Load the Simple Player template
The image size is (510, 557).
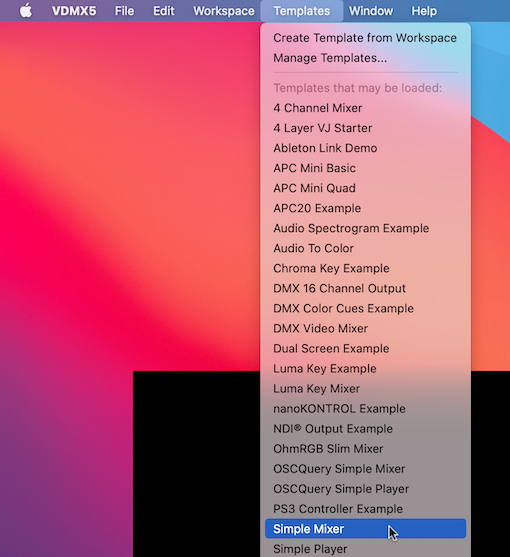pyautogui.click(x=365, y=548)
